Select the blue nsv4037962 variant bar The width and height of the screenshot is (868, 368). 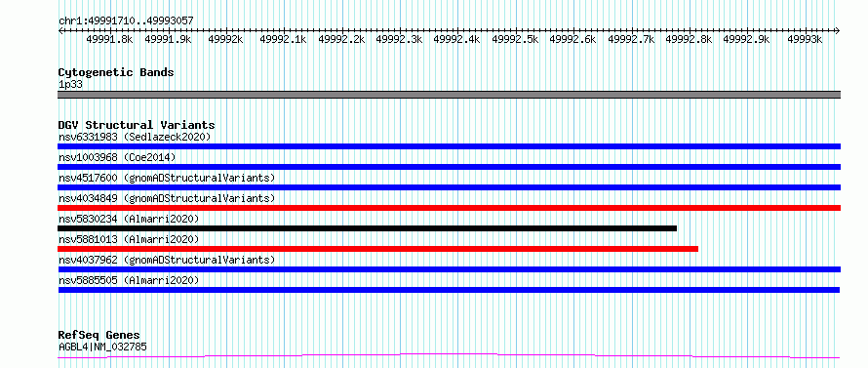449,269
